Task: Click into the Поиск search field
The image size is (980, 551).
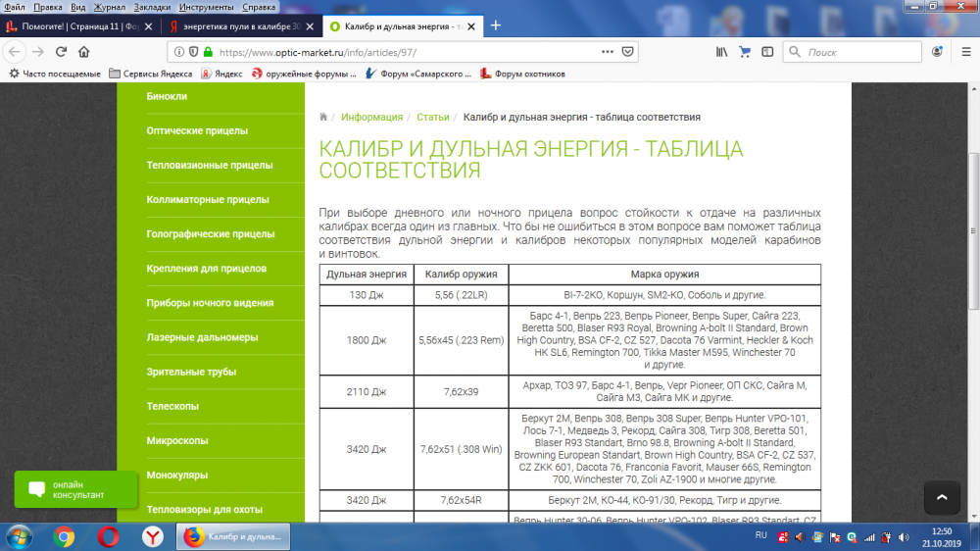Action: pos(853,52)
